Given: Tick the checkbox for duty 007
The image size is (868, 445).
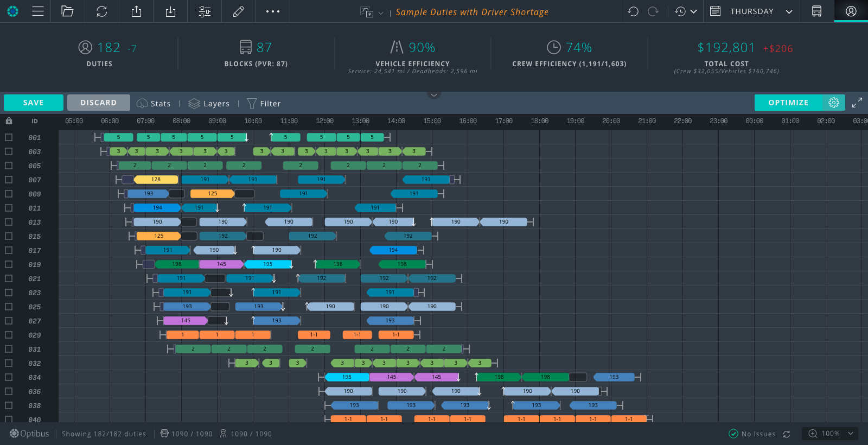Looking at the screenshot, I should 9,180.
